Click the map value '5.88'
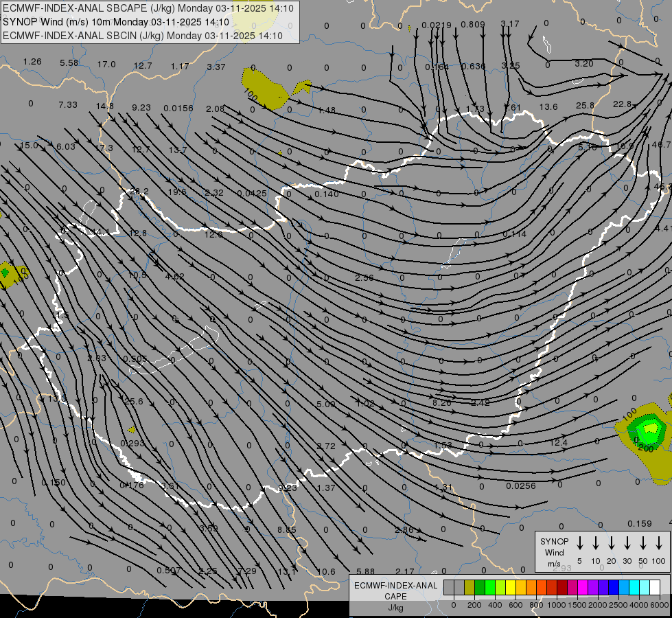Viewport: 672px width, 618px height. [x=365, y=572]
